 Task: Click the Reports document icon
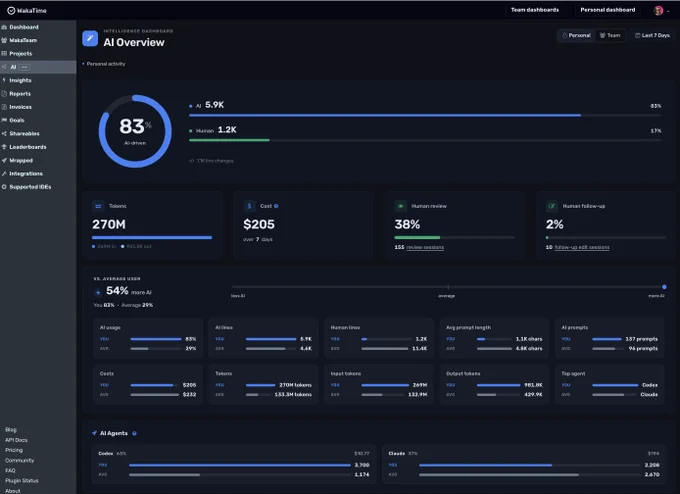pyautogui.click(x=4, y=94)
